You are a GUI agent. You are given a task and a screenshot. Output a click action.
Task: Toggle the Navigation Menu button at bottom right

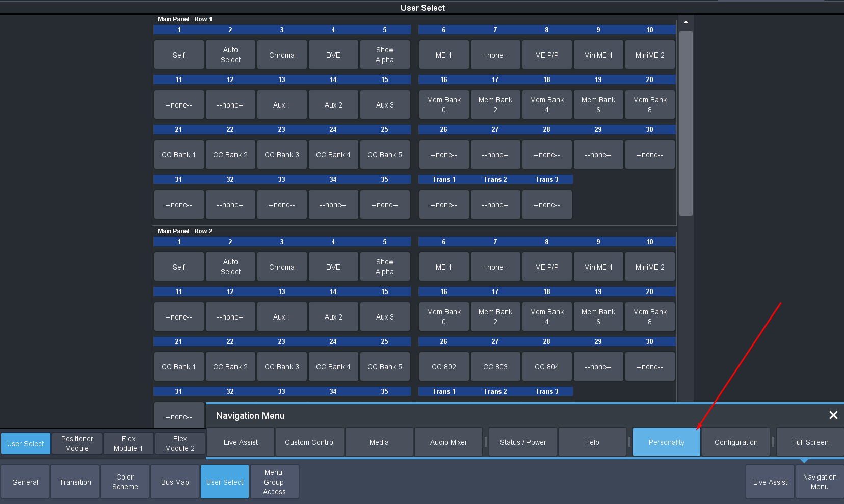coord(820,482)
